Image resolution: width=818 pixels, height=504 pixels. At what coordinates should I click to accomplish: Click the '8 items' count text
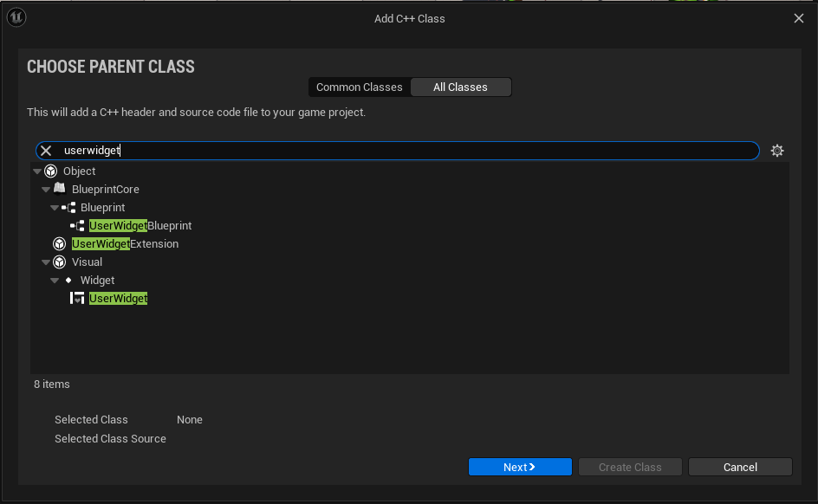(x=52, y=384)
